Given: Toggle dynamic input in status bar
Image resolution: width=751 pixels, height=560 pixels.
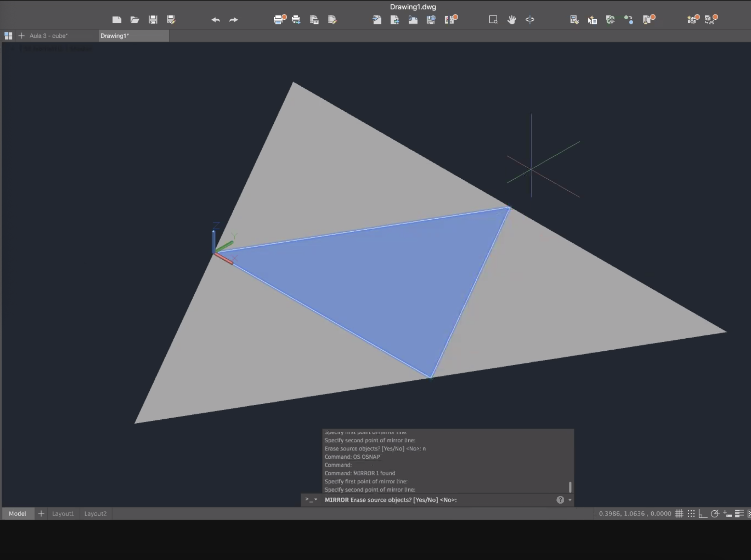Looking at the screenshot, I should 727,513.
